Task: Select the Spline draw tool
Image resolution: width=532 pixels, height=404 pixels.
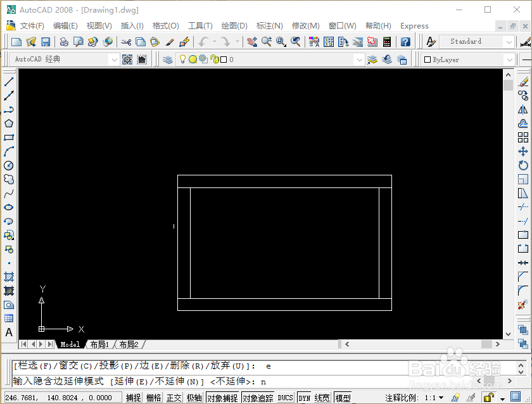Action: [9, 193]
